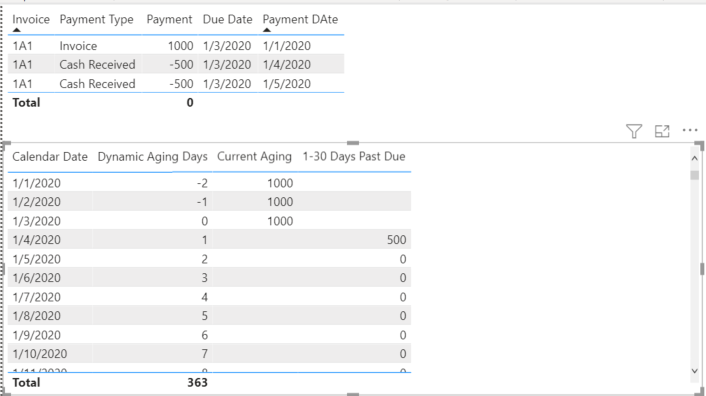Image resolution: width=706 pixels, height=396 pixels.
Task: Click the right-middle resize handle of the visual
Action: click(x=702, y=269)
